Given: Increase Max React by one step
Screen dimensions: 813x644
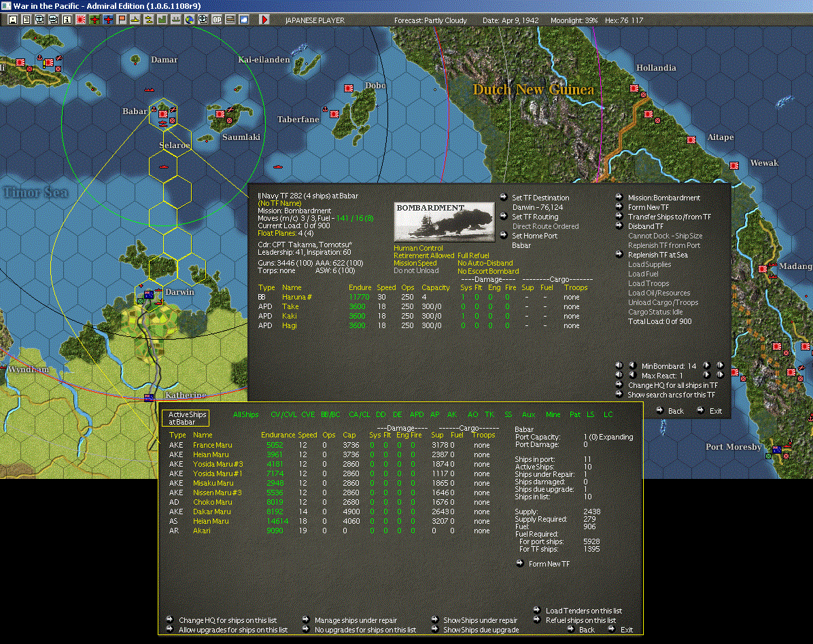Looking at the screenshot, I should pyautogui.click(x=707, y=374).
